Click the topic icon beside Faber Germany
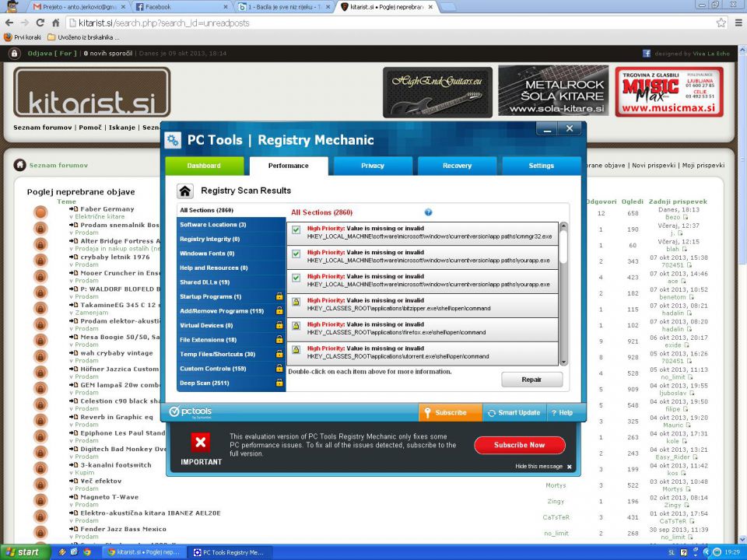Viewport: 747px width, 560px height. [40, 212]
